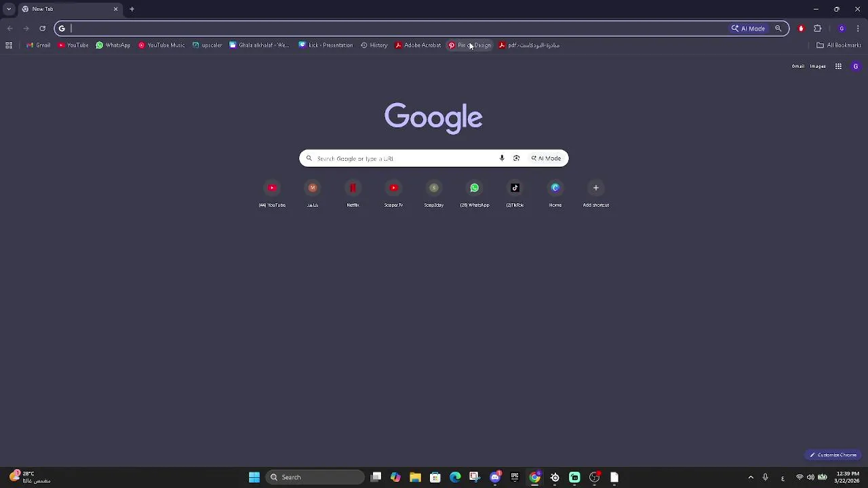Image resolution: width=868 pixels, height=488 pixels.
Task: Open Discord from taskbar
Action: coord(495,477)
